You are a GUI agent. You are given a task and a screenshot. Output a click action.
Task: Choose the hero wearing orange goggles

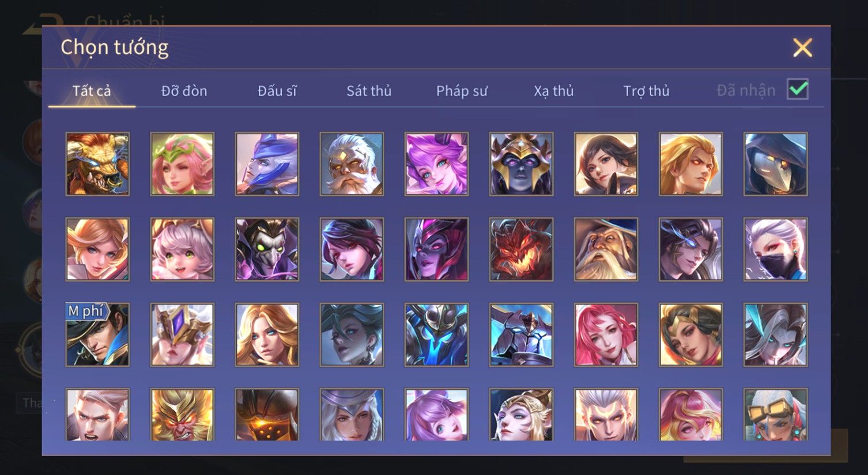(x=776, y=415)
